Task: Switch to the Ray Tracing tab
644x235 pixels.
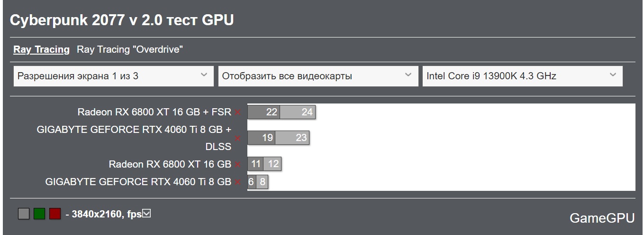Action: 41,49
